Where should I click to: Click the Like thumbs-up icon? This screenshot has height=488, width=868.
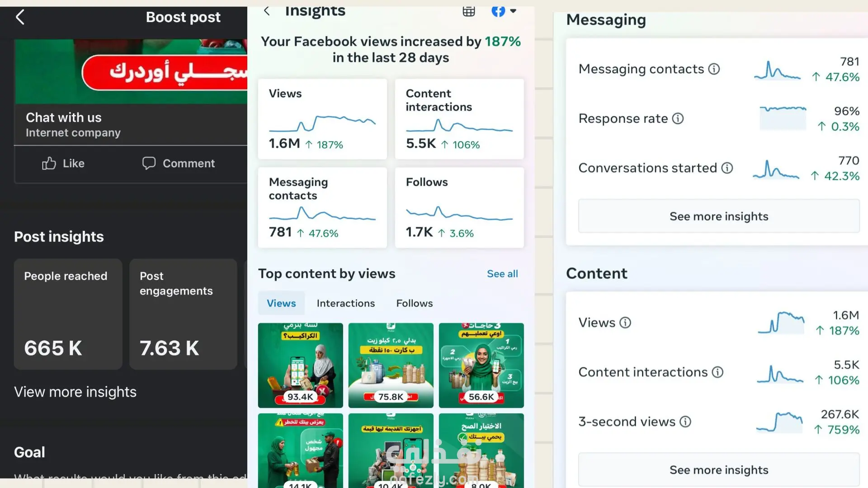(x=49, y=163)
